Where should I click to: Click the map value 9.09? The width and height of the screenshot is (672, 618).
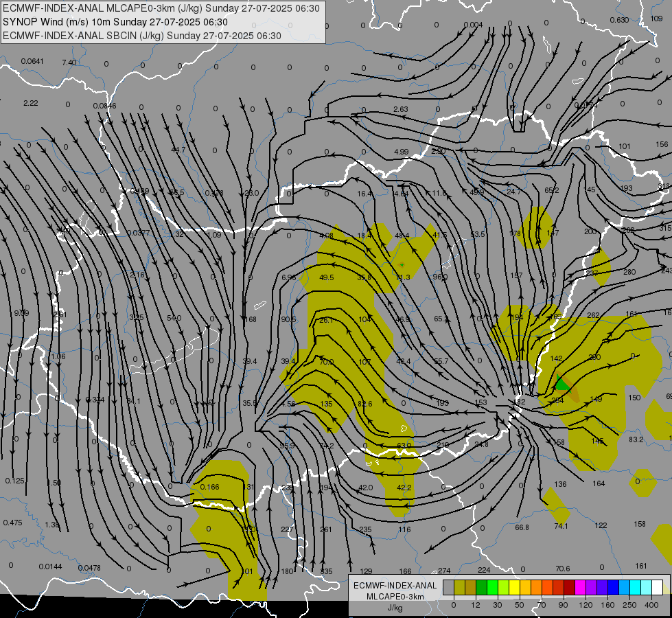click(x=21, y=313)
